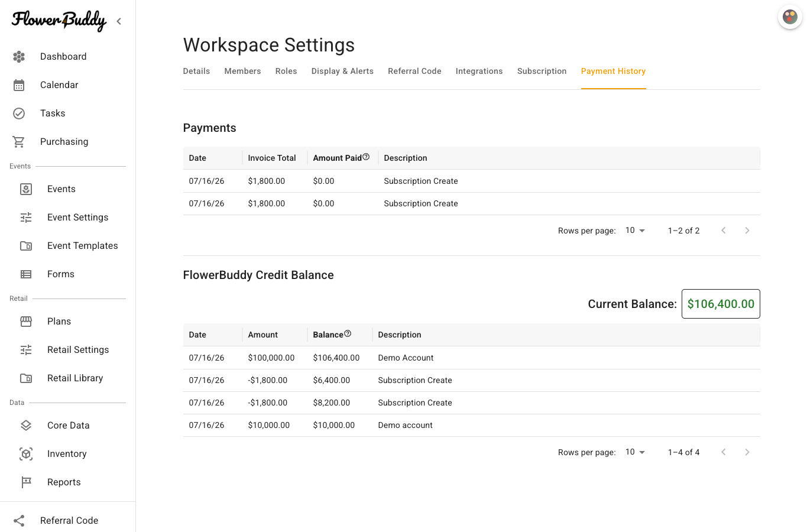The height and width of the screenshot is (532, 807).
Task: Go to next page of Credit Balance table
Action: [747, 452]
